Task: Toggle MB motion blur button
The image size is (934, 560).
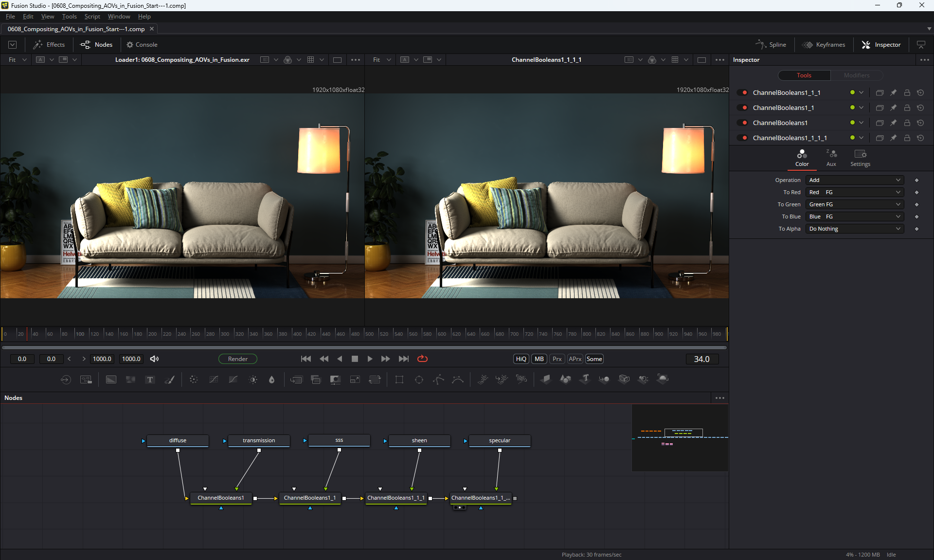Action: point(539,359)
